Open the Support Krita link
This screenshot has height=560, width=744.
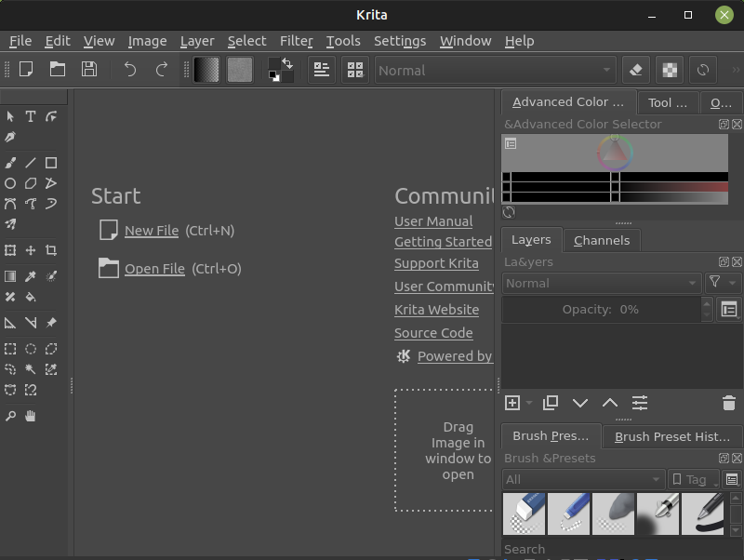coord(436,263)
